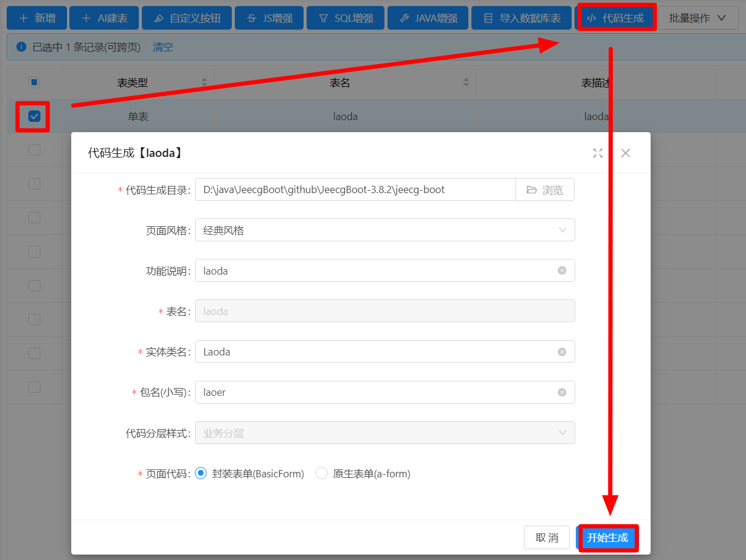Screen dimensions: 746x560
Task: Click the 清空 link
Action: click(x=163, y=47)
